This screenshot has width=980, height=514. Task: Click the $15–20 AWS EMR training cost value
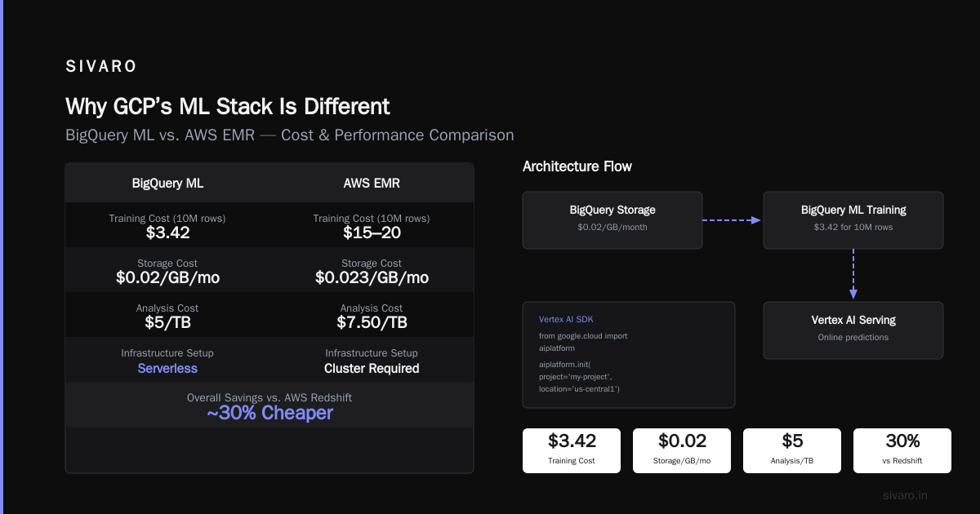(372, 233)
